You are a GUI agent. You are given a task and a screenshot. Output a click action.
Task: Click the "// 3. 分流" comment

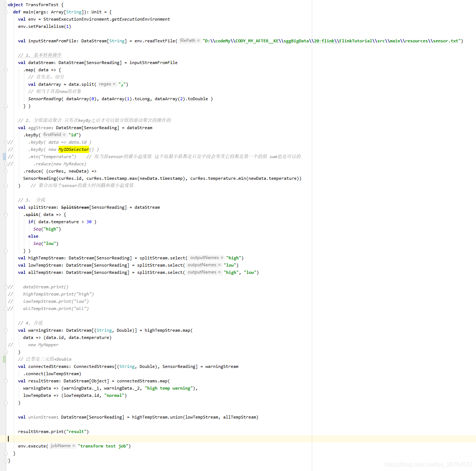pyautogui.click(x=32, y=200)
